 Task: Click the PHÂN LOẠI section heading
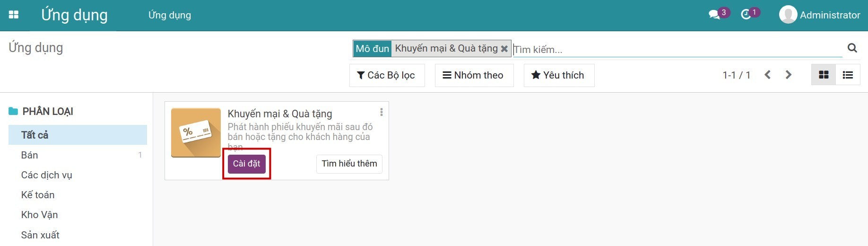pyautogui.click(x=48, y=112)
